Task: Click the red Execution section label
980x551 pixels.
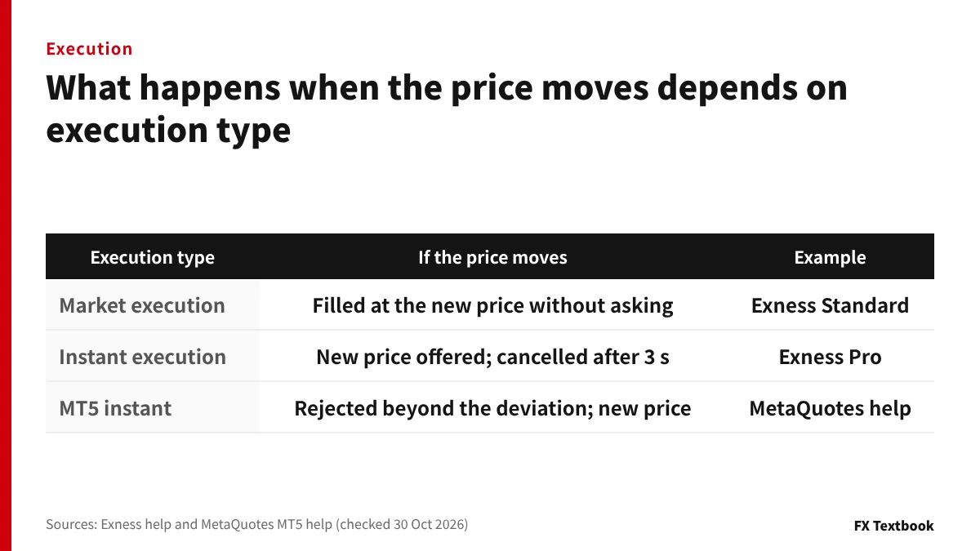Action: (x=89, y=49)
